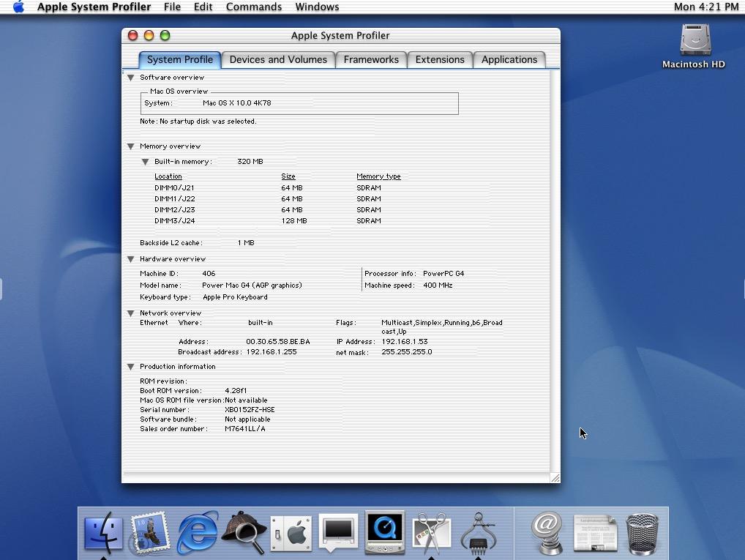Click the broadcast address 192.168.1.255
Viewport: 745px width, 560px height.
tap(272, 352)
